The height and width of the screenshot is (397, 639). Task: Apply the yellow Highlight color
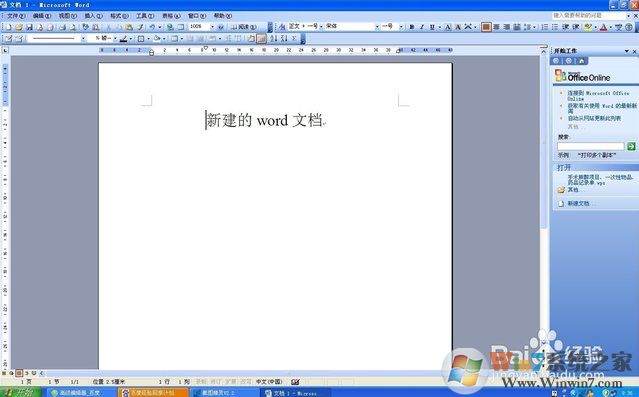point(588,27)
